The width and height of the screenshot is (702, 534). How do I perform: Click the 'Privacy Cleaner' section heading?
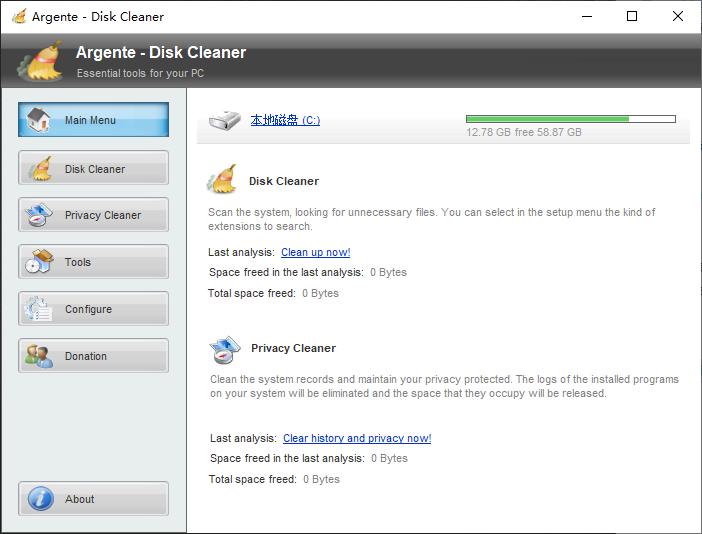pyautogui.click(x=293, y=348)
